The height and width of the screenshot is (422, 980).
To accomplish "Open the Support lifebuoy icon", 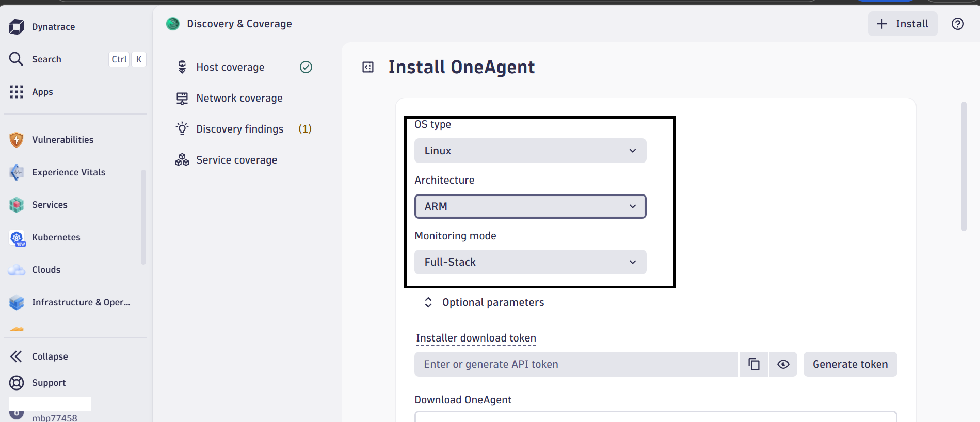I will (x=17, y=383).
